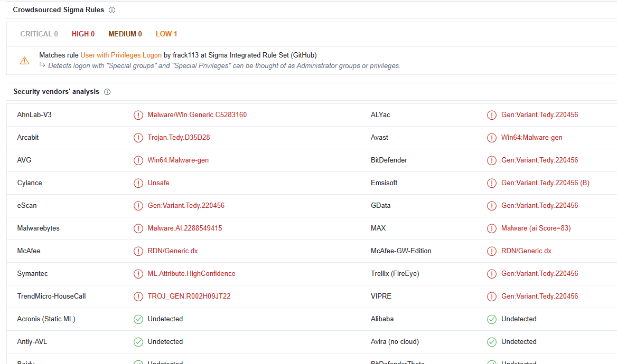Viewport: 617px width, 364px height.
Task: Click Malwarebytes detection Malware.AI.2288549415
Action: [185, 228]
